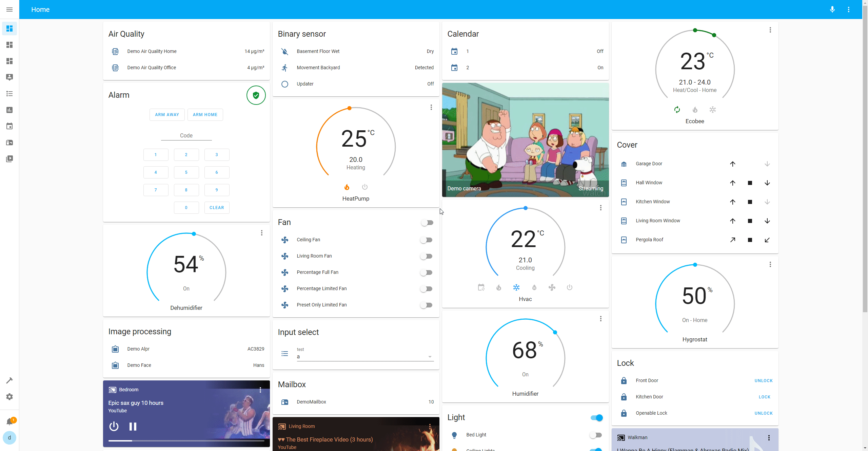
Task: Click the garage door up arrow icon
Action: pos(732,164)
